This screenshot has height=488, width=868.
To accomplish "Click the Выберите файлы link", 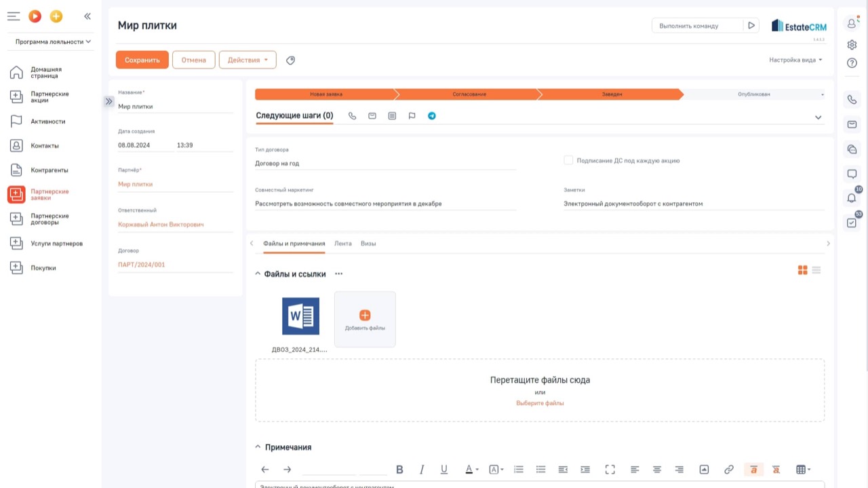I will [540, 403].
